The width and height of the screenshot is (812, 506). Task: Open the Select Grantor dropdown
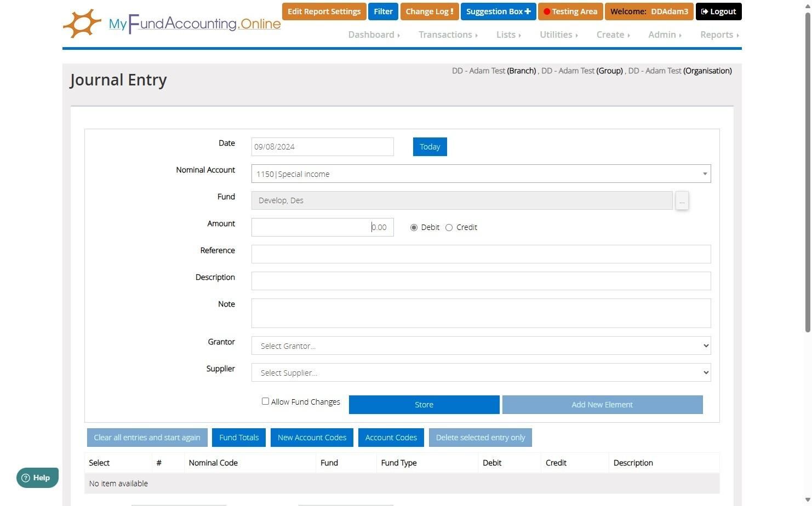(481, 346)
